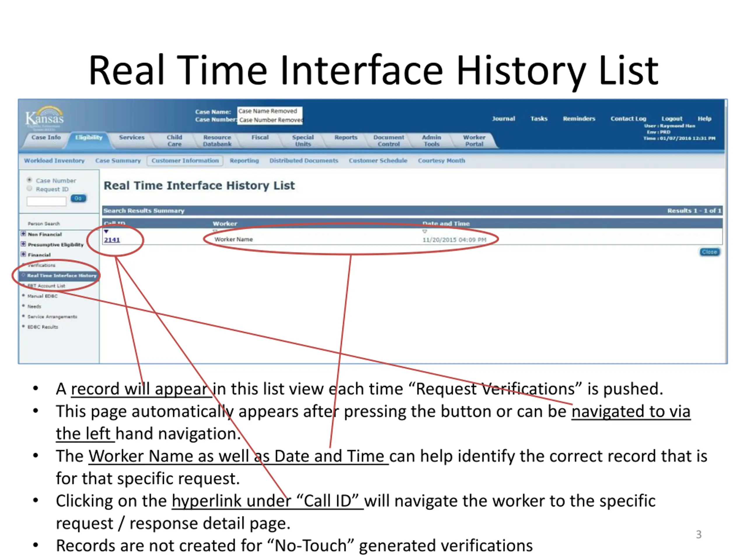Open the Special Units tab
This screenshot has width=747, height=560.
(x=303, y=141)
